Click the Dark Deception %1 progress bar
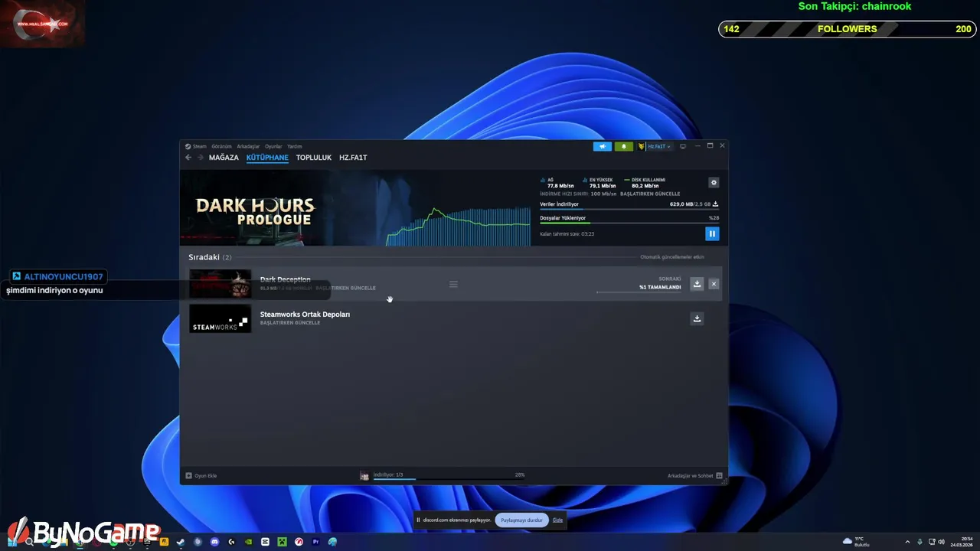Viewport: 980px width, 551px height. [x=639, y=292]
